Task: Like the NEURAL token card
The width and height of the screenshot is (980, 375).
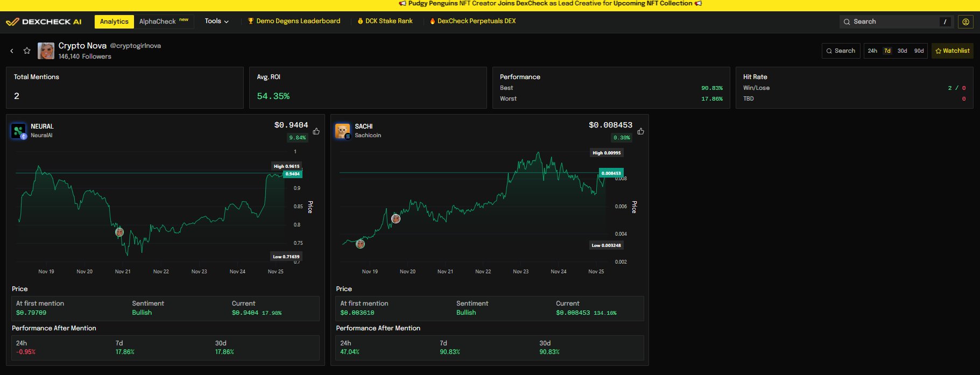Action: click(x=316, y=131)
